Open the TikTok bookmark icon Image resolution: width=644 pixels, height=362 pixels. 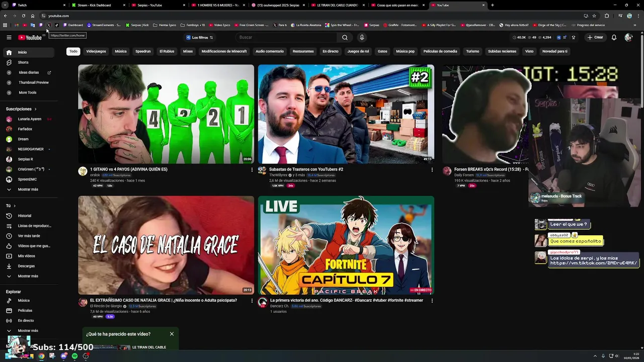pos(56,25)
